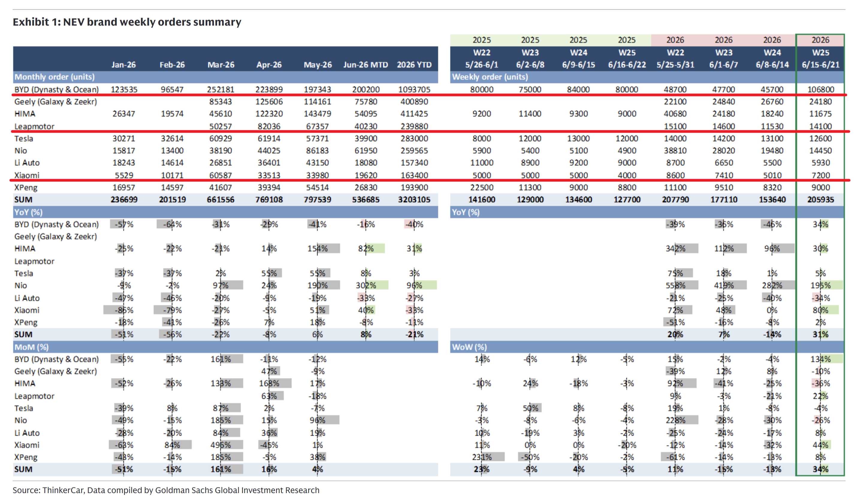The width and height of the screenshot is (868, 504).
Task: Click Nio weekly YoY value '419%'
Action: coord(724,285)
